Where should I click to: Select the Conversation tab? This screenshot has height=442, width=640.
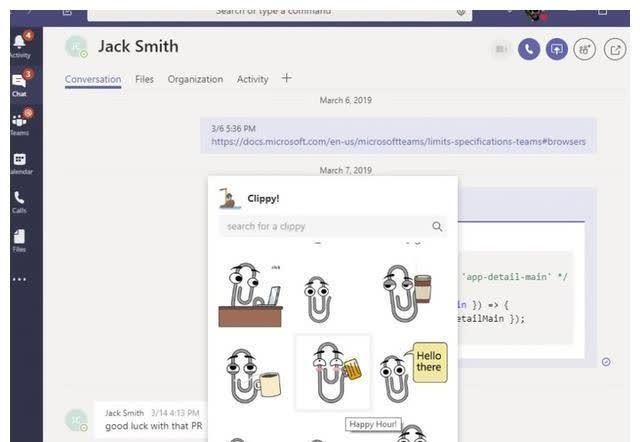(93, 79)
